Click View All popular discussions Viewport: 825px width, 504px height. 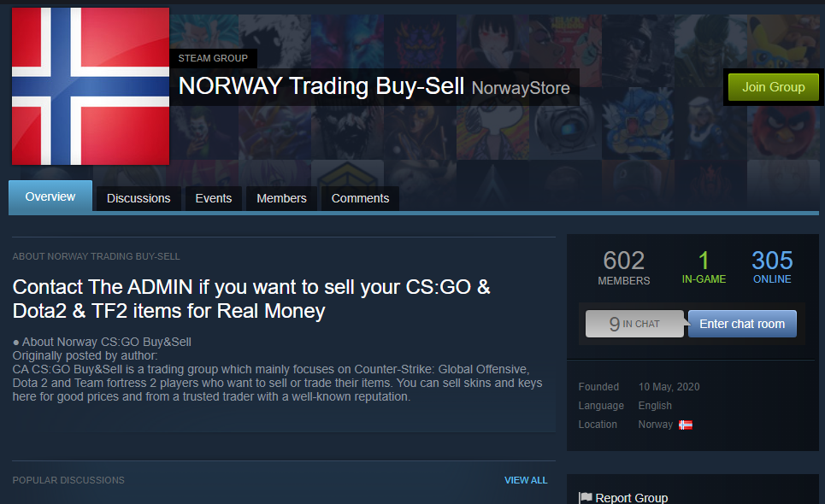click(526, 480)
